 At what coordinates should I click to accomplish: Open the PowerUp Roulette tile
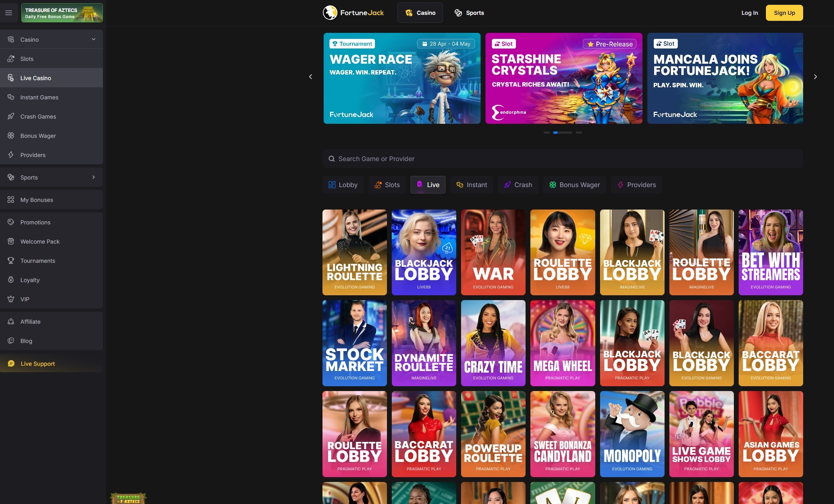[493, 434]
